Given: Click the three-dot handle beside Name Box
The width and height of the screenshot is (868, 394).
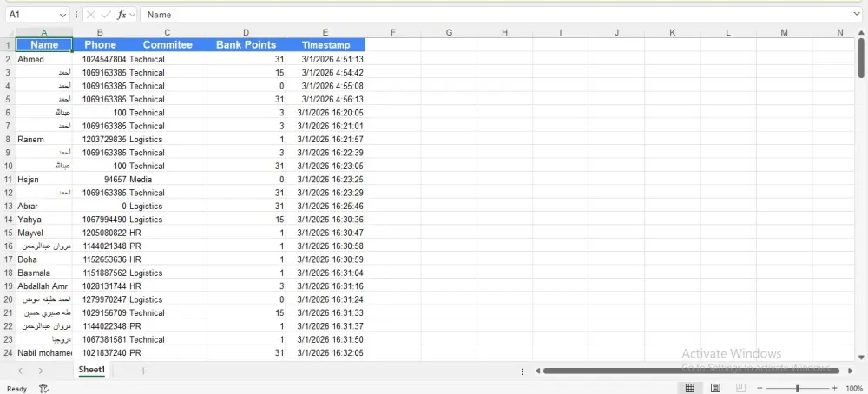Looking at the screenshot, I should coord(76,15).
